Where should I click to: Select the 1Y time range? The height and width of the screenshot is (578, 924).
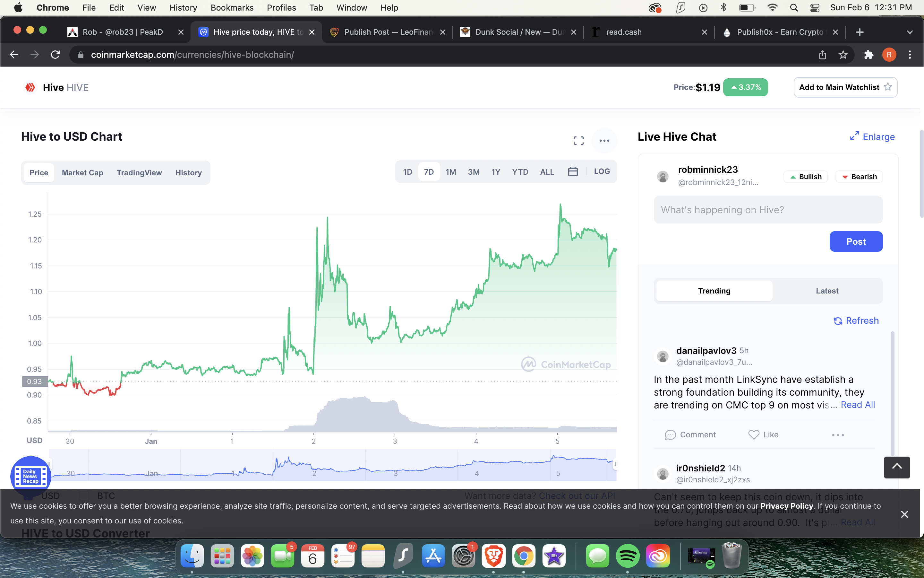496,172
